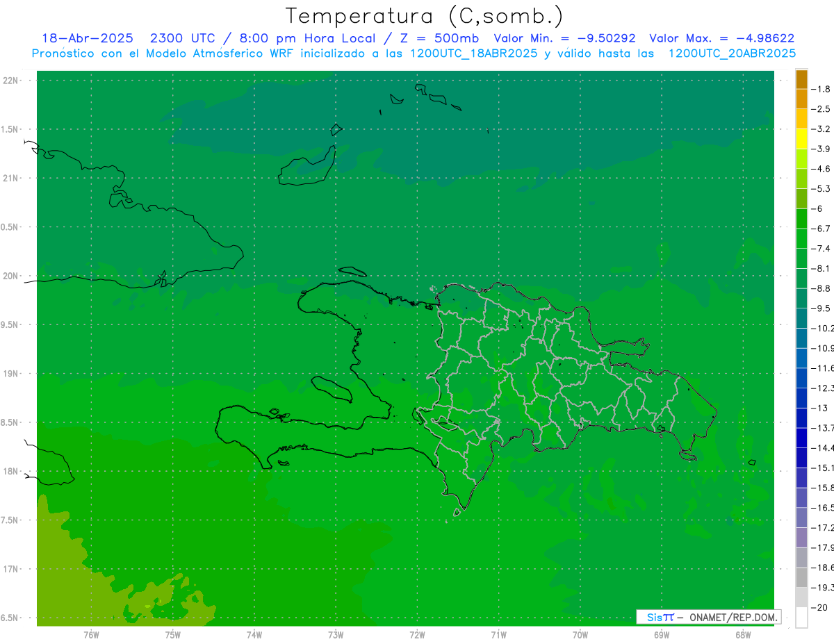The height and width of the screenshot is (644, 834).
Task: Click 'Valor Max. = -4.98622' readout
Action: pyautogui.click(x=721, y=38)
